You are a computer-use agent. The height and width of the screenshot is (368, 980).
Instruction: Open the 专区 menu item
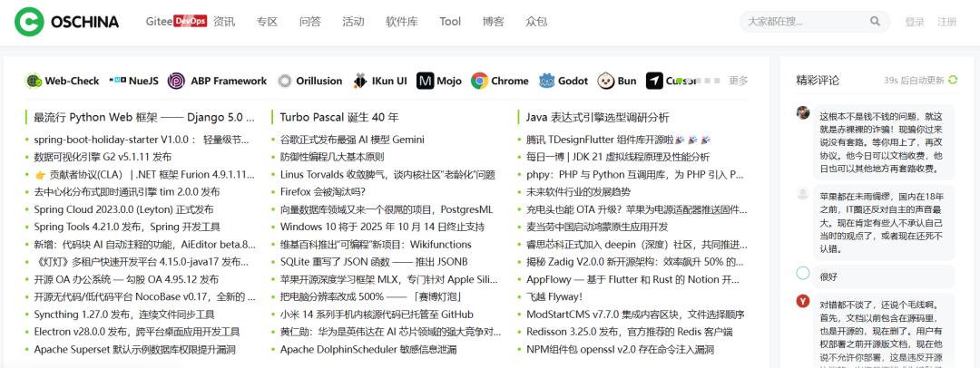click(x=267, y=22)
